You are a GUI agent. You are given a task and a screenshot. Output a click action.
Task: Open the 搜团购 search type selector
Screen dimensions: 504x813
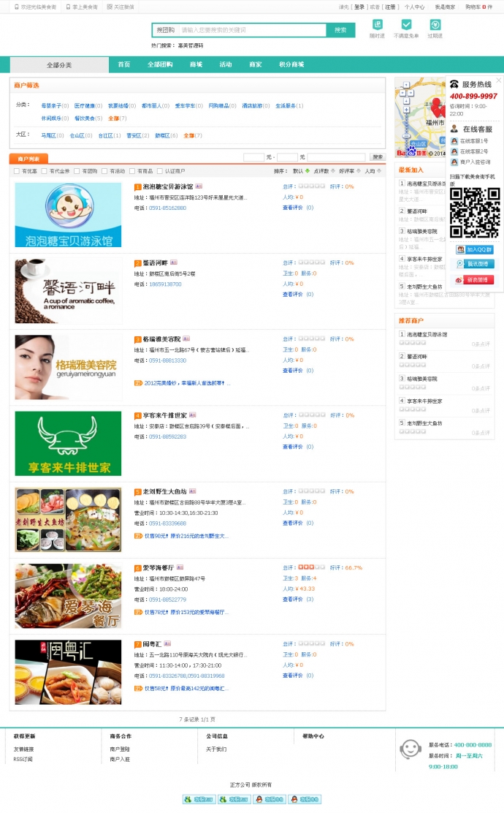[x=166, y=30]
